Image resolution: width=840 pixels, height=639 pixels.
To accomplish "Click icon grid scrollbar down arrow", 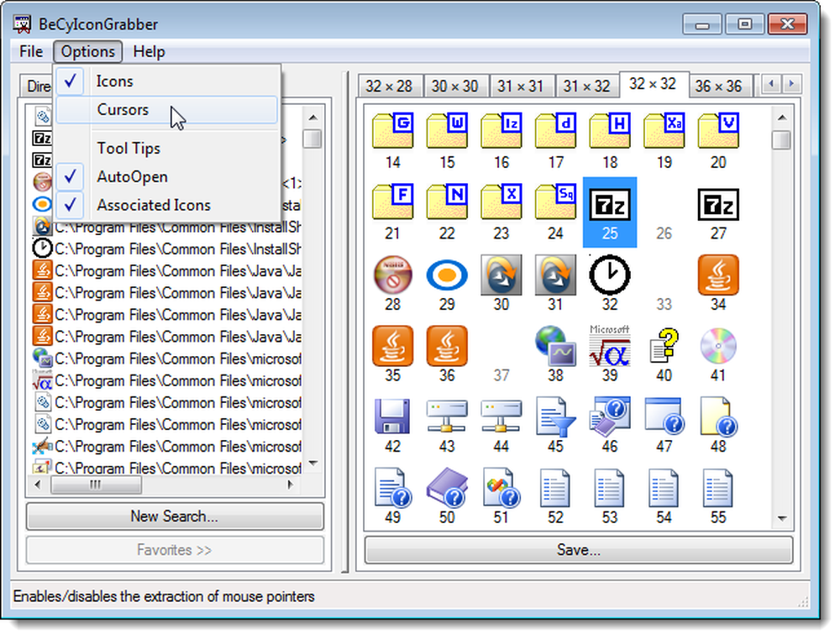I will 781,518.
